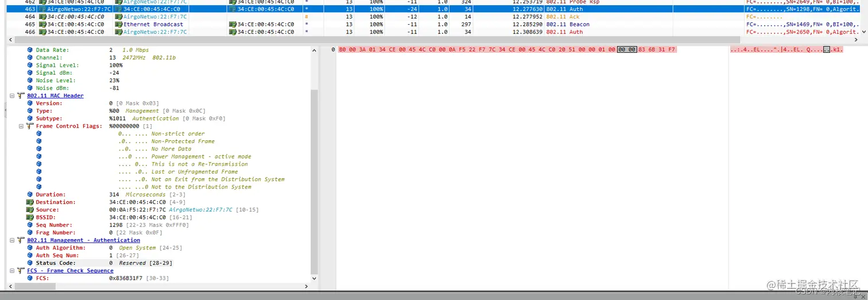
Task: Select the Non-Protected Frame flag text
Action: [x=166, y=141]
